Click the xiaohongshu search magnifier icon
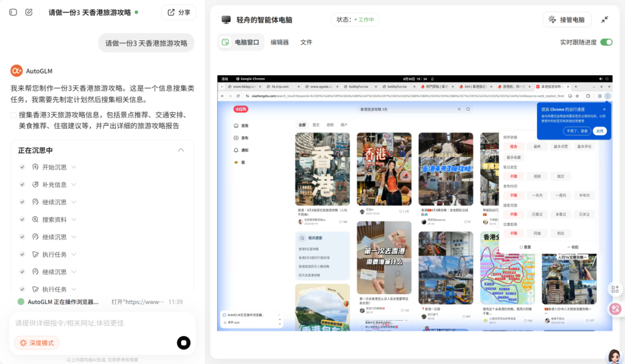 pos(468,109)
